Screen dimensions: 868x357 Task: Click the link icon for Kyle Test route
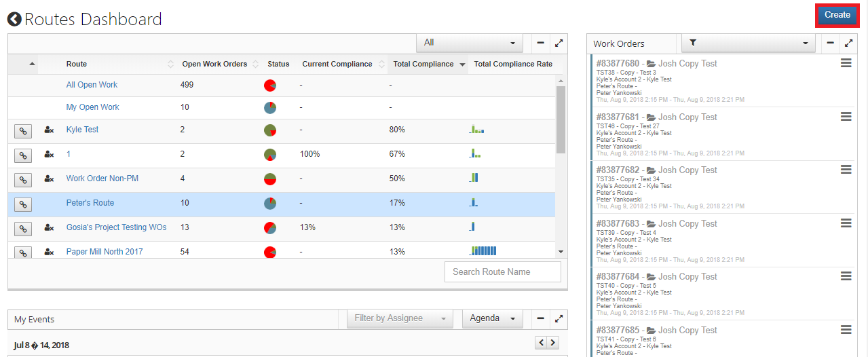coord(23,131)
